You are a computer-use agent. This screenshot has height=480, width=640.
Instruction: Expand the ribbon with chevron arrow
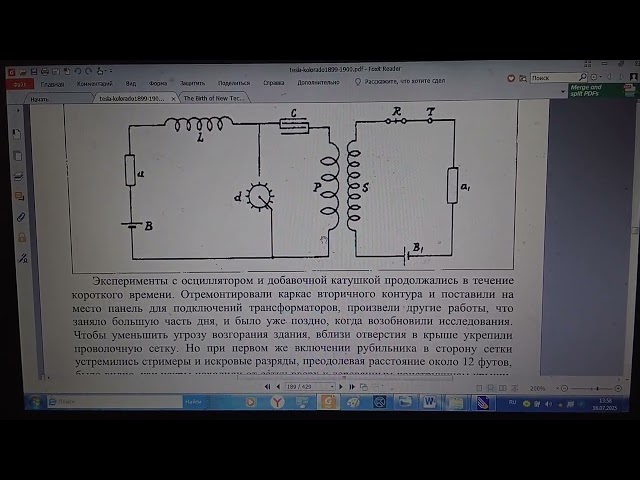point(563,92)
